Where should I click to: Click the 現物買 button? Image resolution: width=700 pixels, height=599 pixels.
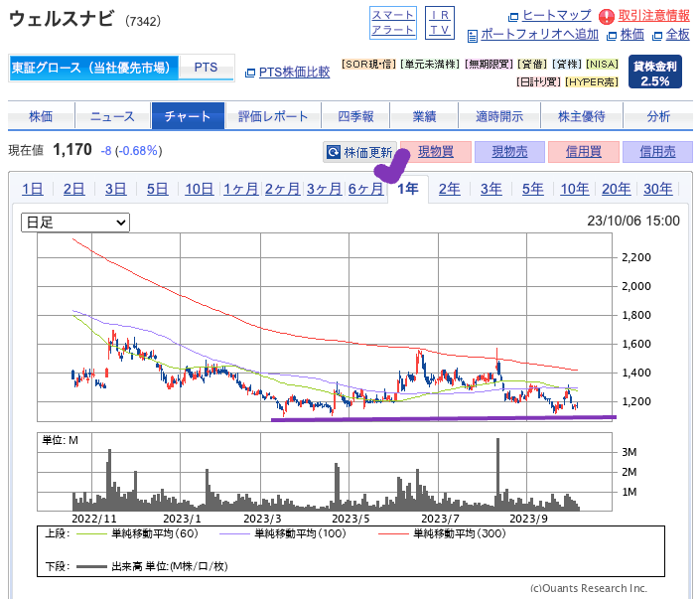(436, 152)
